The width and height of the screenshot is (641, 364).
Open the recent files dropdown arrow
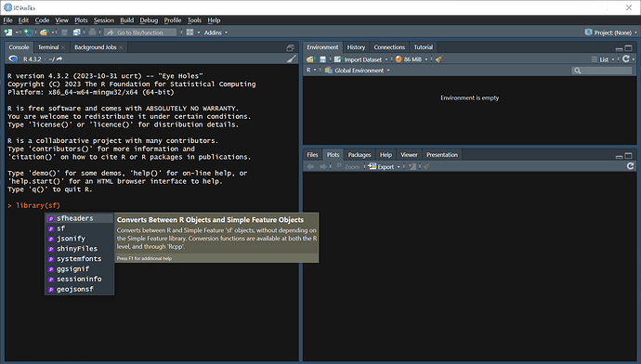point(53,32)
